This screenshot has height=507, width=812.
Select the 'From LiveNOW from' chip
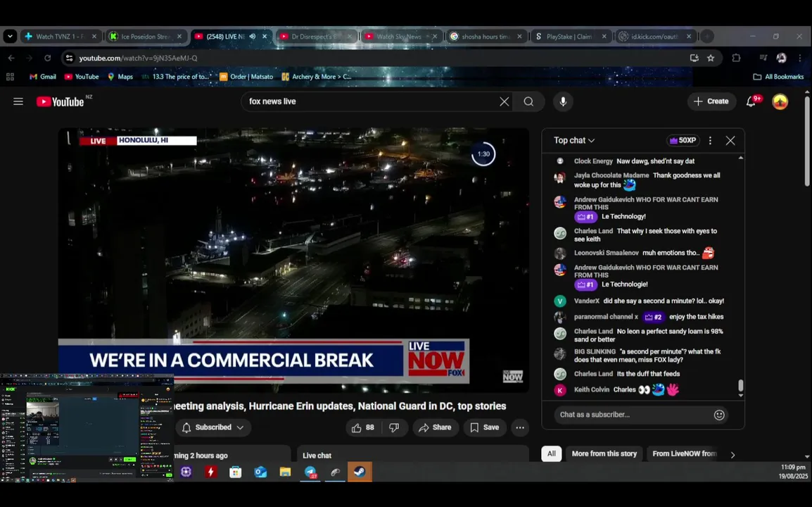683,453
